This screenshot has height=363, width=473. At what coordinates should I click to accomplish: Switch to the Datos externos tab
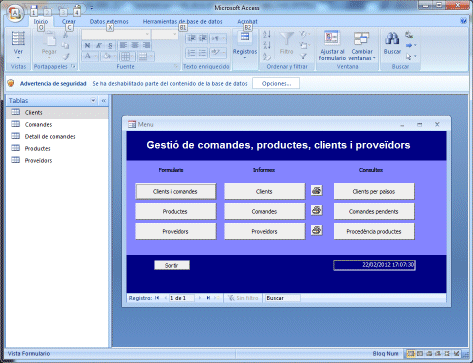109,21
